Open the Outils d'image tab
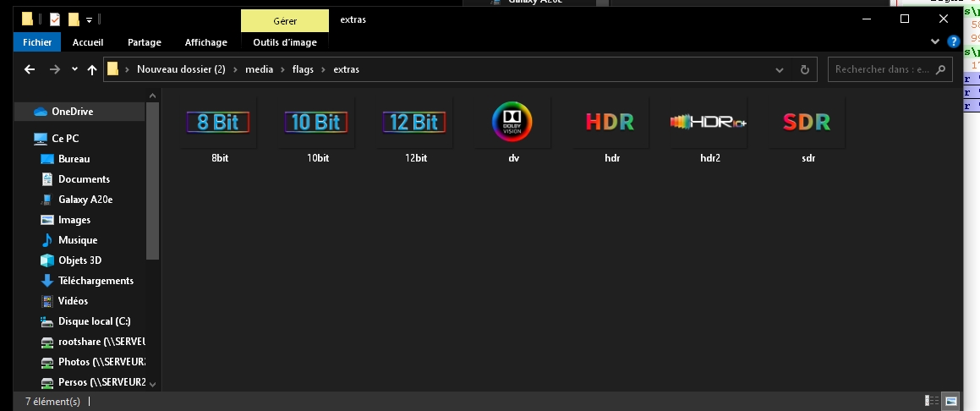980x411 pixels. [x=285, y=42]
